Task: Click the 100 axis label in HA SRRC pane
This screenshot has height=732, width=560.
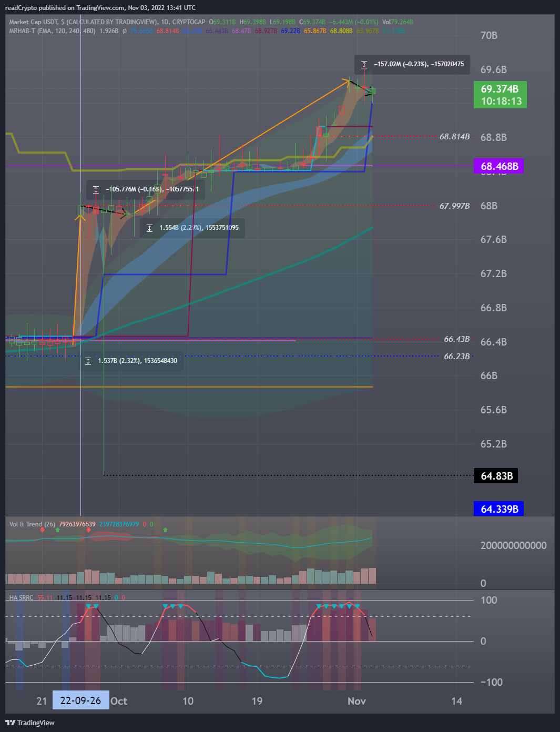Action: [x=488, y=600]
